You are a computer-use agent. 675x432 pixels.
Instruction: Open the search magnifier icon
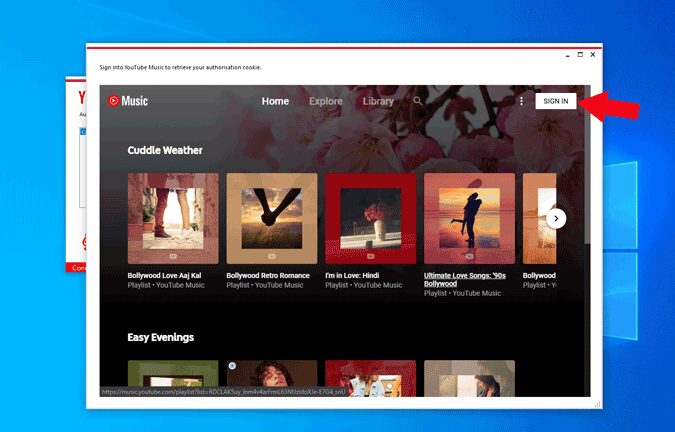[x=418, y=101]
